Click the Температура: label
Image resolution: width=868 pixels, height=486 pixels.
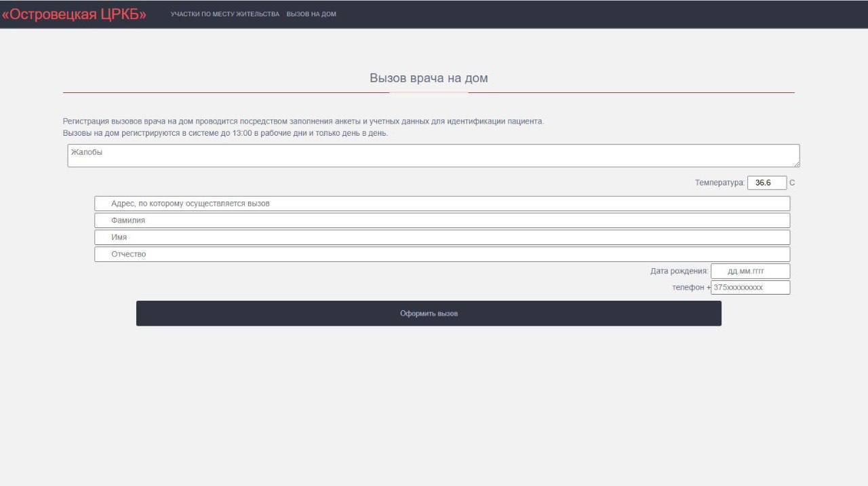(x=719, y=183)
